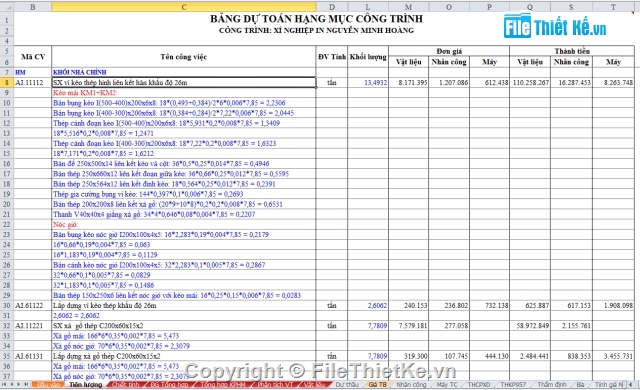Select column D header
Image resolution: width=640 pixels, height=390 pixels.
(x=332, y=7)
